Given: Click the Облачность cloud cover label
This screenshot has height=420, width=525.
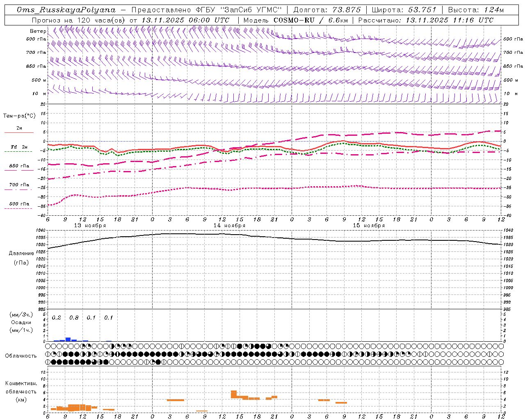Looking at the screenshot, I should (x=21, y=356).
